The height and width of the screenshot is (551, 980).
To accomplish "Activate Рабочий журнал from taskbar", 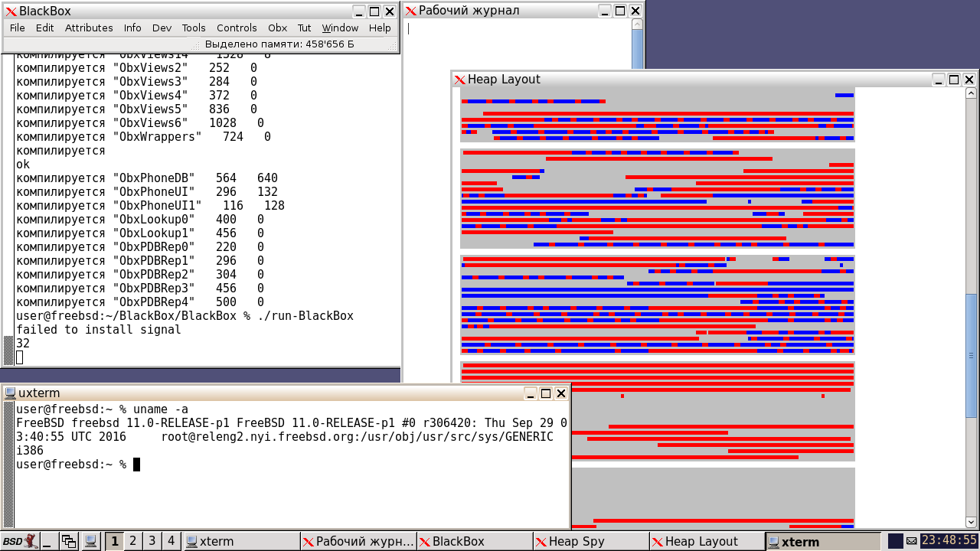I will [358, 541].
